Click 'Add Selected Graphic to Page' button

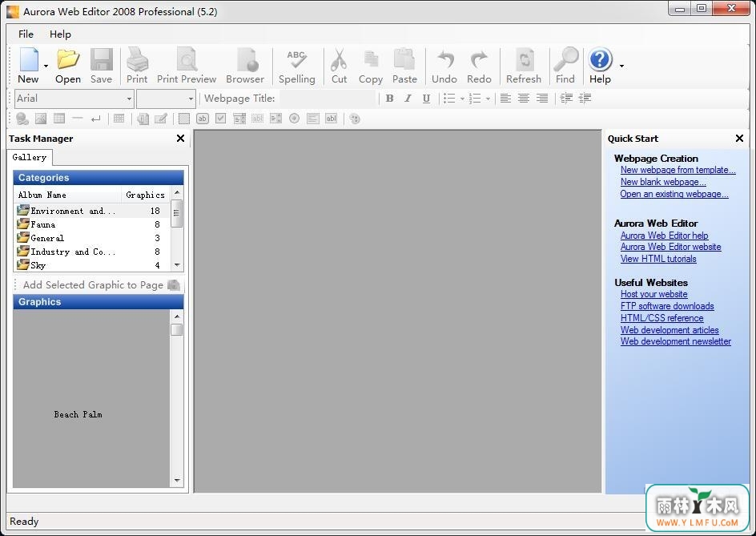[x=101, y=285]
